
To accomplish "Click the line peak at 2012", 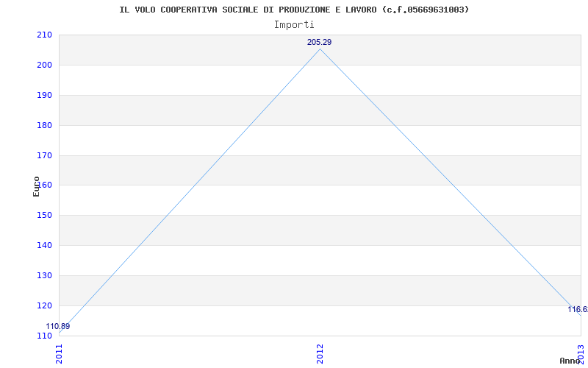I will (x=320, y=49).
